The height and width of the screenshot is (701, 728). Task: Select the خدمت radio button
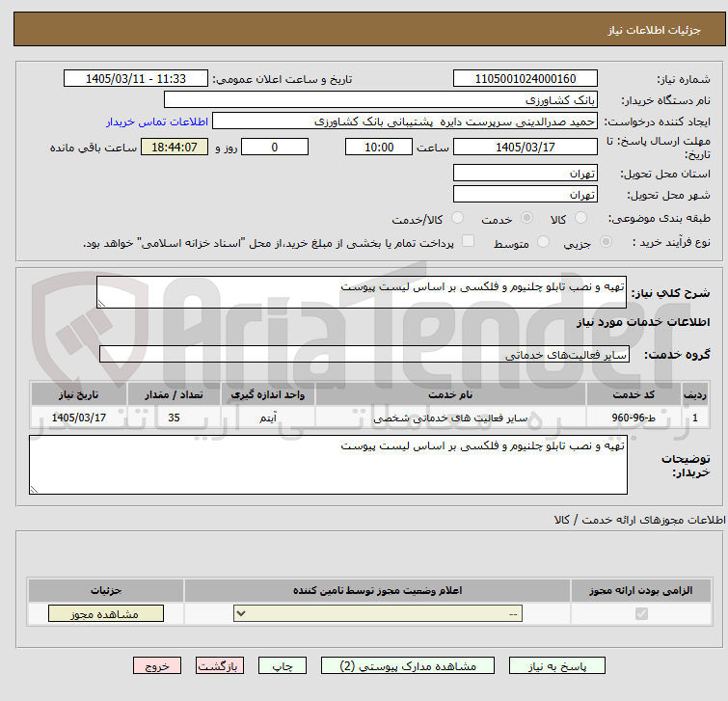[x=526, y=218]
